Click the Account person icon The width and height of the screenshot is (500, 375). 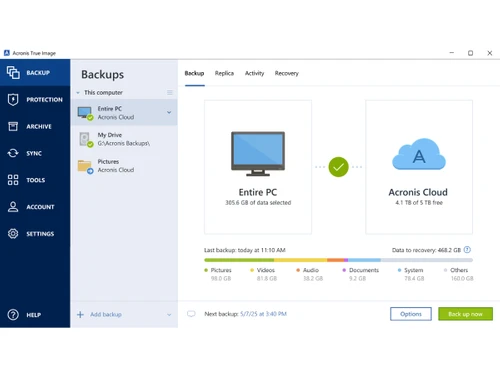[x=13, y=207]
